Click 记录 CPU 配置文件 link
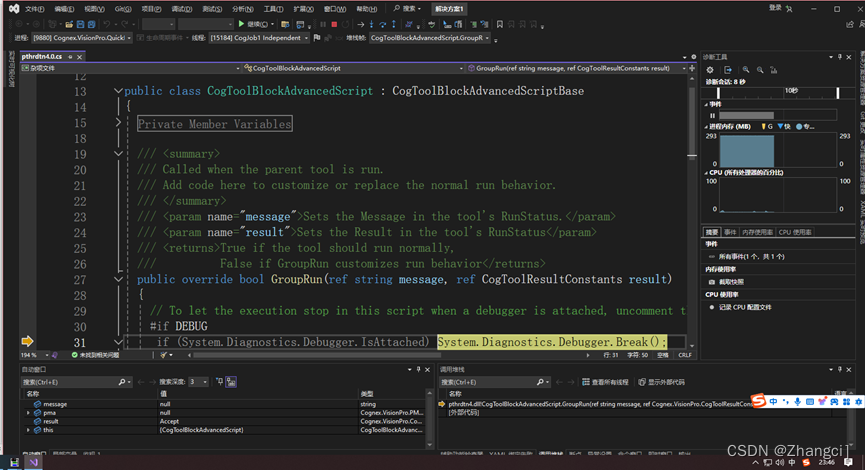The width and height of the screenshot is (865, 470). click(x=745, y=307)
